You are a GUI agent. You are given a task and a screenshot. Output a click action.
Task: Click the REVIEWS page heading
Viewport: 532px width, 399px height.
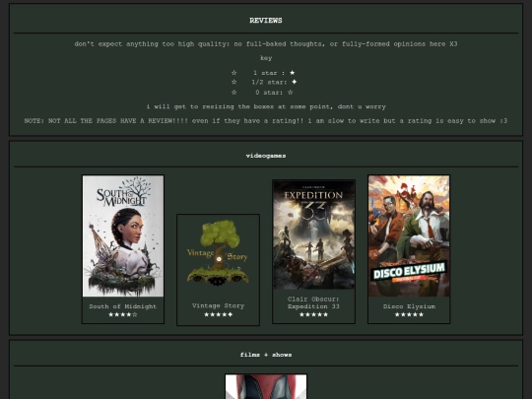click(x=266, y=21)
